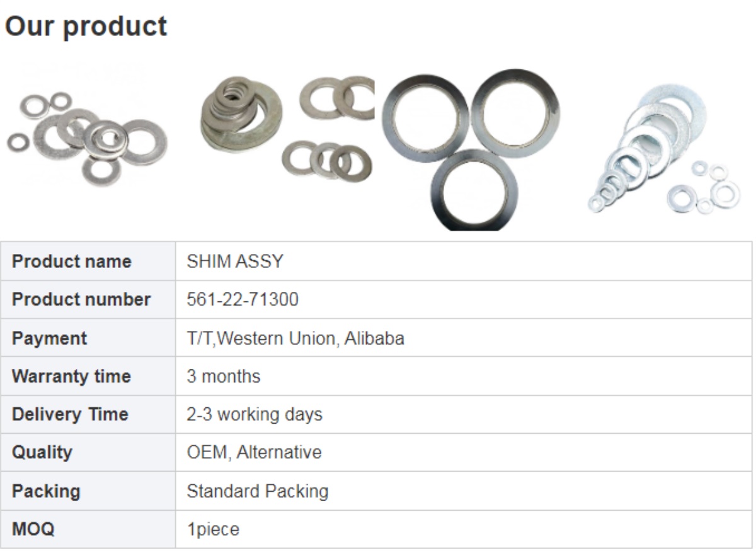Click the 'Delivery Time' label

click(x=70, y=414)
